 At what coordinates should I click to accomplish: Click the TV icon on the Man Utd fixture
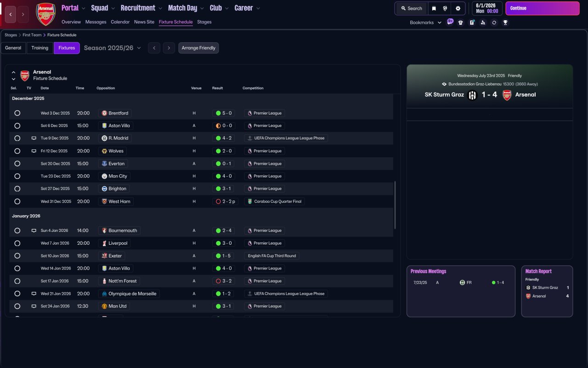34,306
